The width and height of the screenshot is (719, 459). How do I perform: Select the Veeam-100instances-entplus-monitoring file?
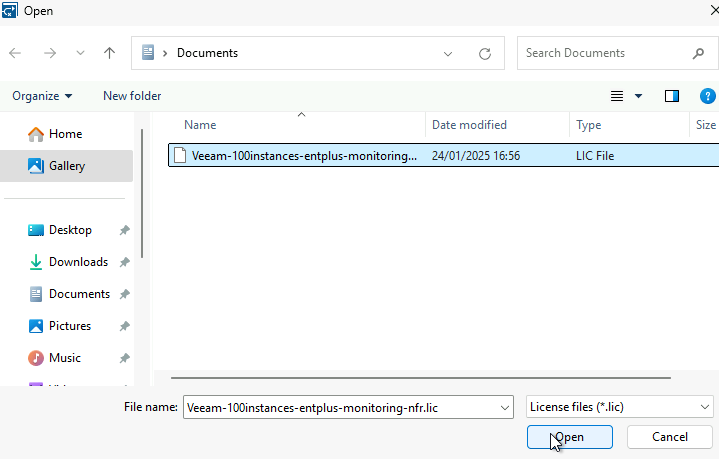(x=443, y=155)
